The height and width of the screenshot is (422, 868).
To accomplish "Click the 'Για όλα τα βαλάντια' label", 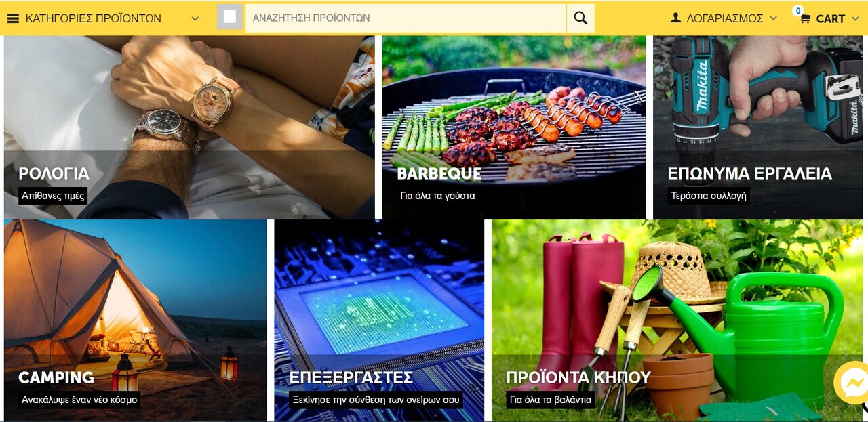I will tap(551, 400).
